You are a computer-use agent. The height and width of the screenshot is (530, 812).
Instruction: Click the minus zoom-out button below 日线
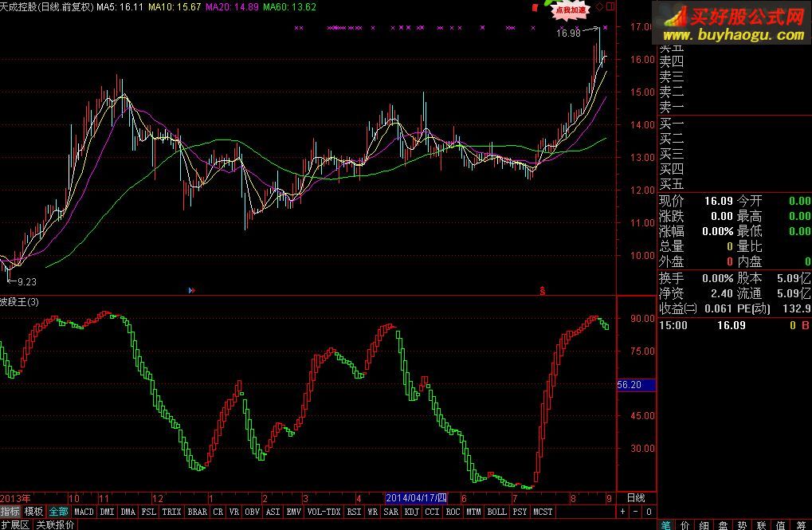pyautogui.click(x=636, y=512)
